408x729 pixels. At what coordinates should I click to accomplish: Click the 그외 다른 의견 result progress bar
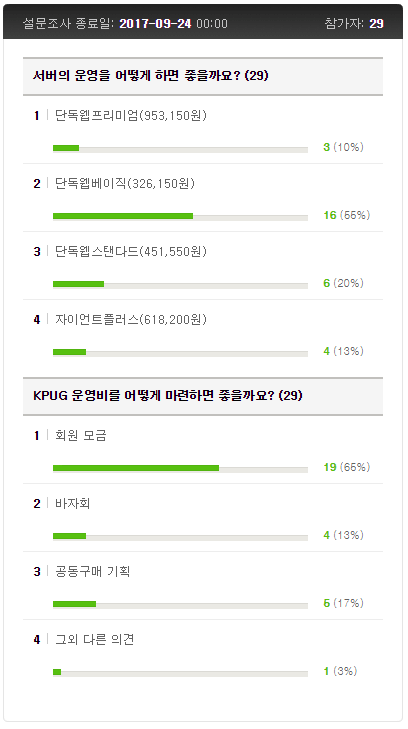pos(180,672)
